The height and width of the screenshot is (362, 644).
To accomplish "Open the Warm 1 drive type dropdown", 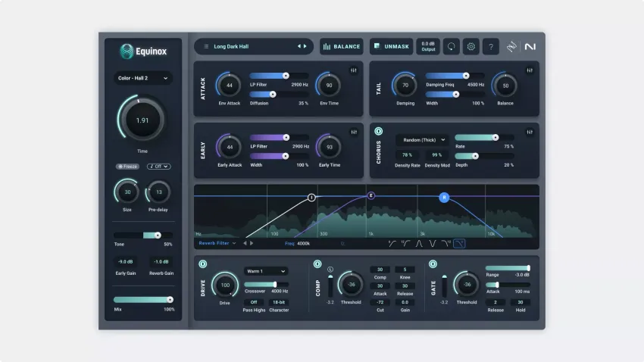I will coord(265,270).
